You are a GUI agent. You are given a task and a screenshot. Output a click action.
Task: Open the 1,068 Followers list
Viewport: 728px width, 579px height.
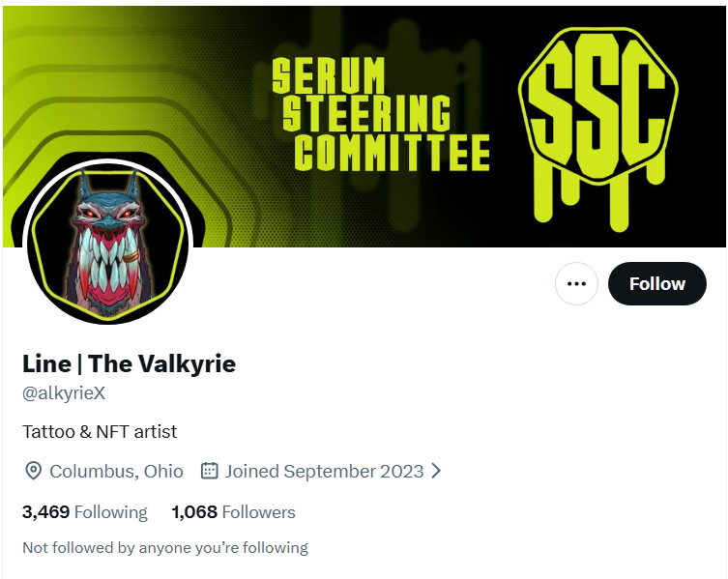pyautogui.click(x=233, y=512)
